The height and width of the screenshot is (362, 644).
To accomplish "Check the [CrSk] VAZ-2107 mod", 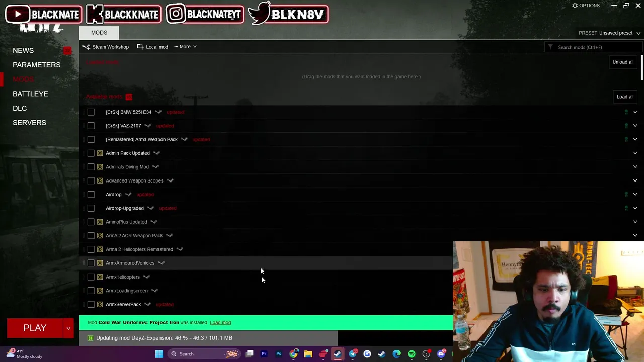I will [91, 126].
